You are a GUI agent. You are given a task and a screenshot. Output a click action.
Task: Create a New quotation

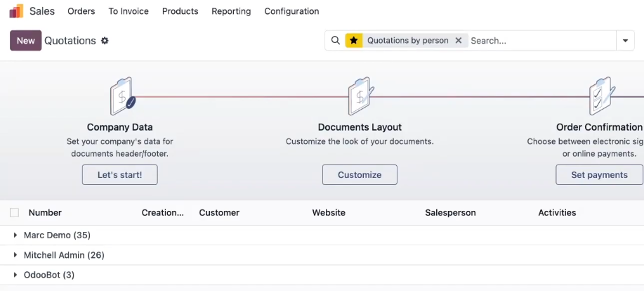tap(26, 40)
